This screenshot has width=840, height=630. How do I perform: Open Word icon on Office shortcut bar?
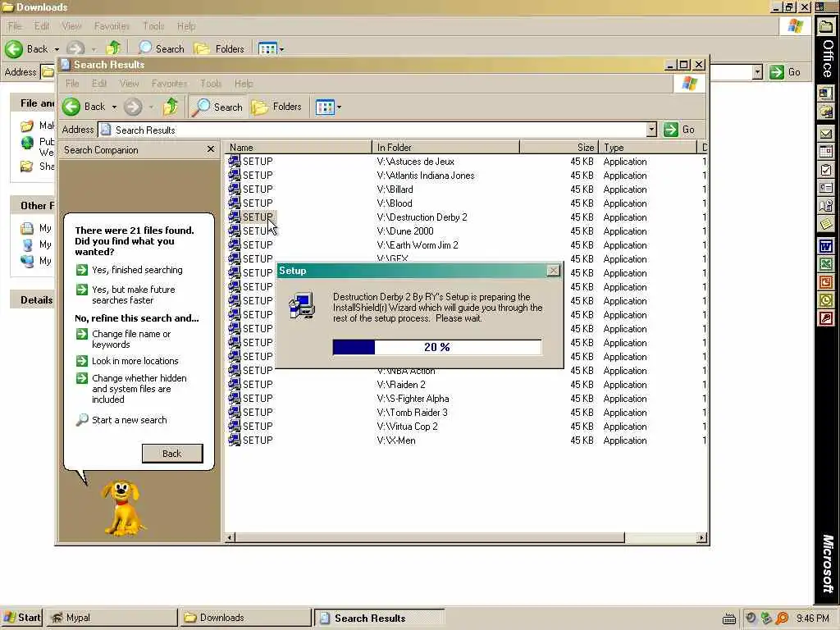[825, 246]
